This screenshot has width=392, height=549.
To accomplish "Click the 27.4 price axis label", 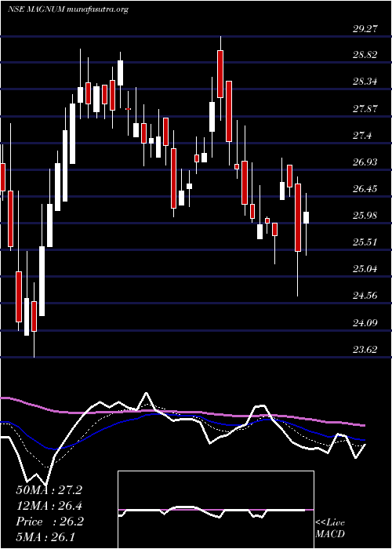I will 362,135.
